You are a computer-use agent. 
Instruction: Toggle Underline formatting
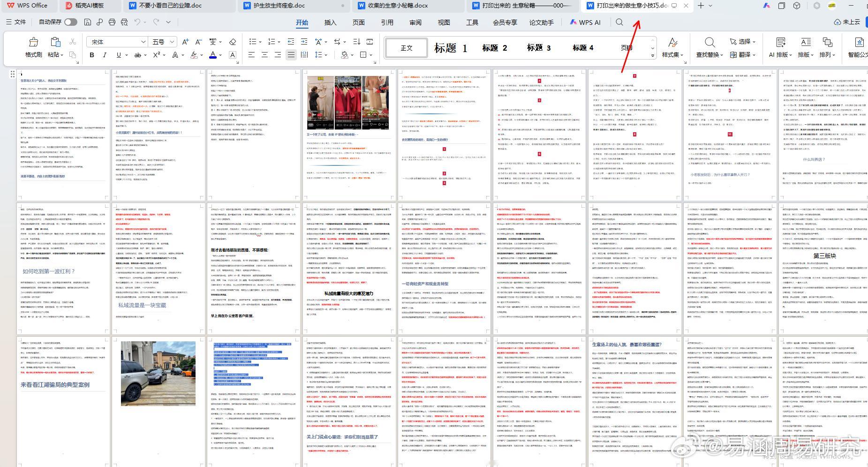119,55
